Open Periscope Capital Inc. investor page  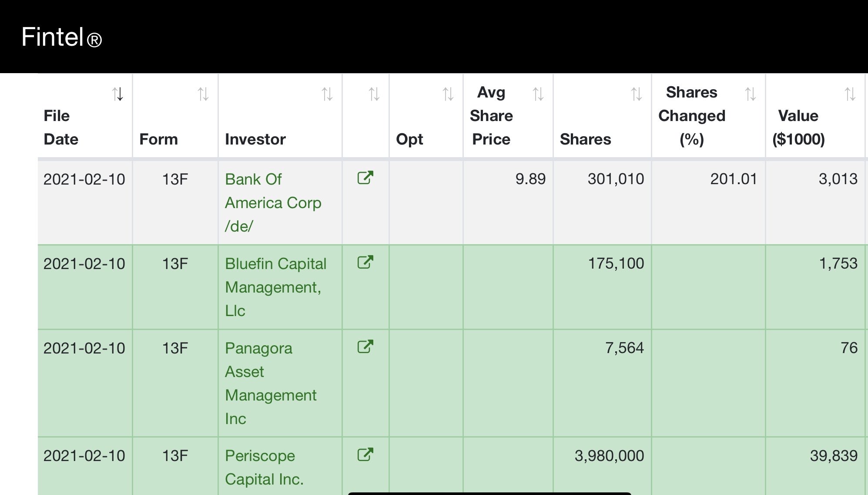click(264, 467)
